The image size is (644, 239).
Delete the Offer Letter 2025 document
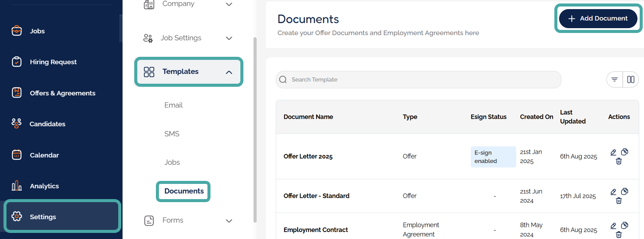(x=619, y=161)
